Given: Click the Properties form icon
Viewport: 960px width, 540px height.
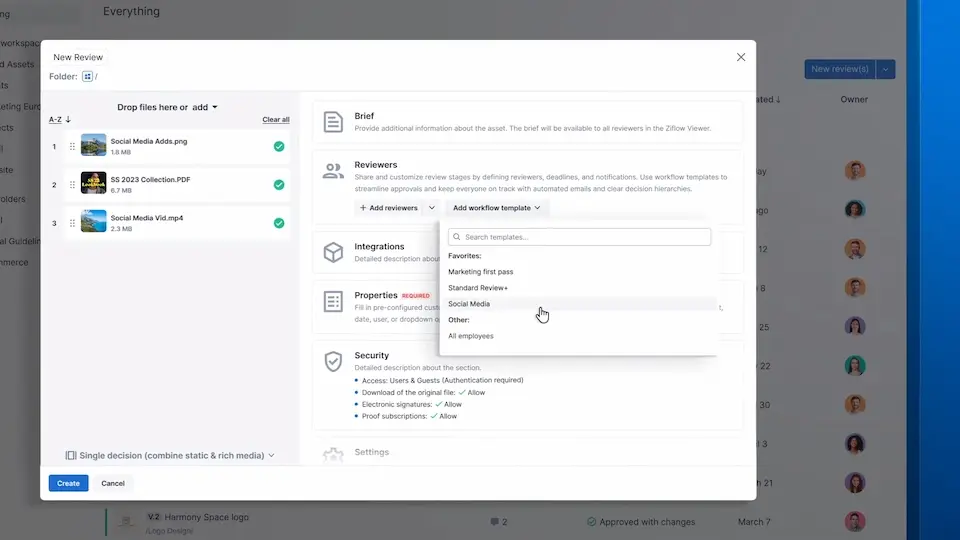Looking at the screenshot, I should (333, 301).
